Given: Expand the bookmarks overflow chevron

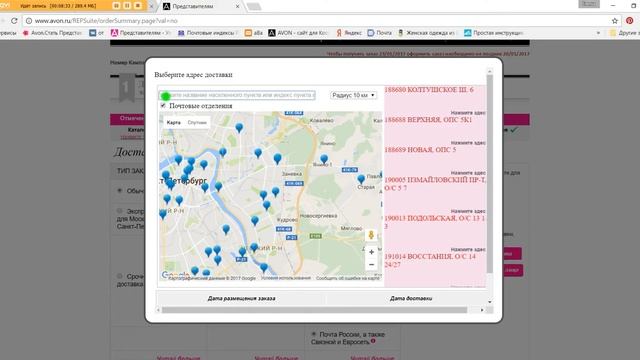Looking at the screenshot, I should pyautogui.click(x=598, y=33).
